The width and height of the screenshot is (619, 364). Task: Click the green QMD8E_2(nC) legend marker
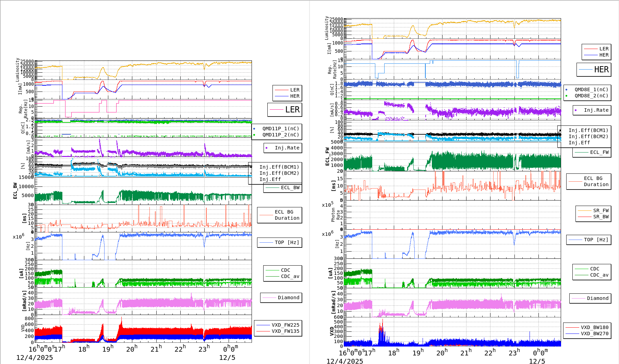point(566,96)
